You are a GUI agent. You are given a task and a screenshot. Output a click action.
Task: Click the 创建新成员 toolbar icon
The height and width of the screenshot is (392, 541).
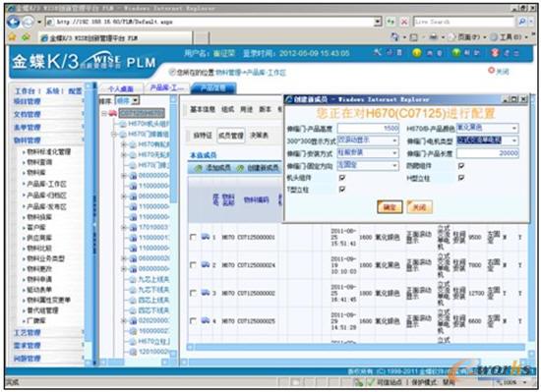241,168
